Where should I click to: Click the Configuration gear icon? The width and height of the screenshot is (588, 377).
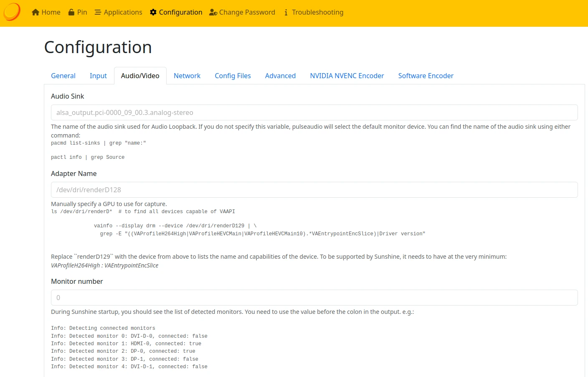[153, 13]
